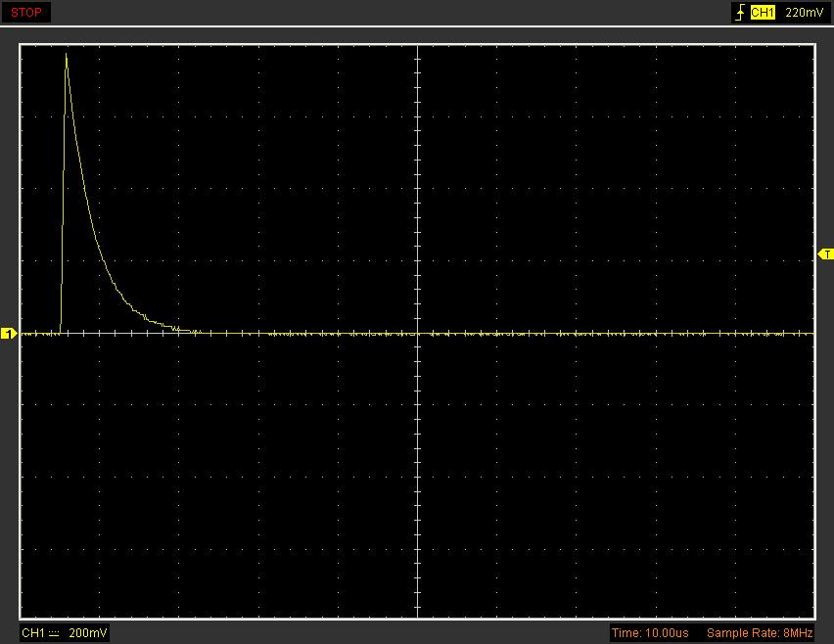Click the Time: 10.00us timebase readout
This screenshot has height=644, width=834.
pyautogui.click(x=650, y=633)
